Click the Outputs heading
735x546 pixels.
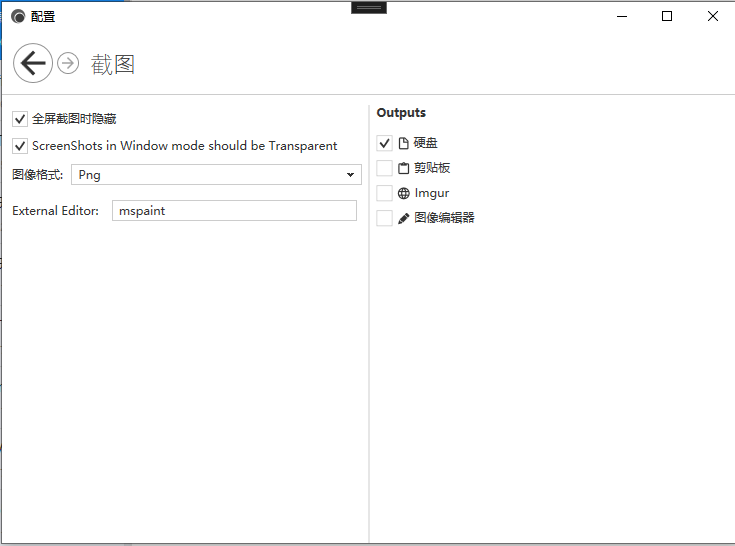[x=401, y=113]
